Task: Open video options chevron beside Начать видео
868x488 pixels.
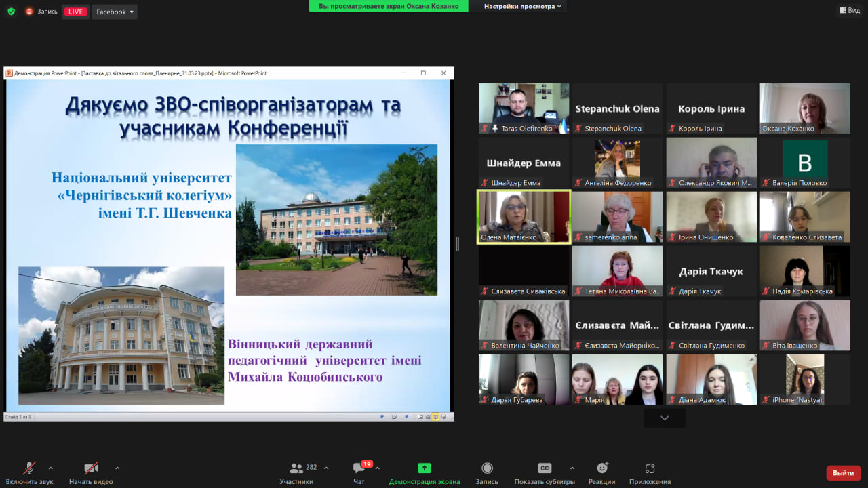Action: pos(117,468)
